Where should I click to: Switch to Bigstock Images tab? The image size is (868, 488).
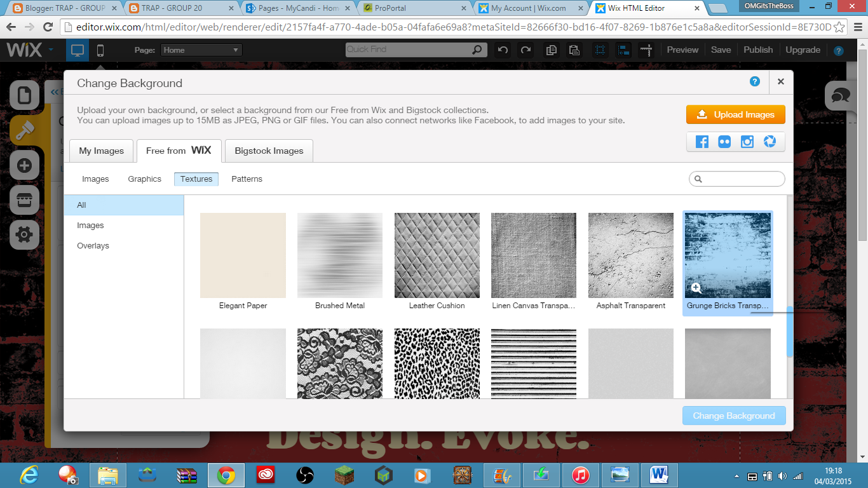[269, 151]
